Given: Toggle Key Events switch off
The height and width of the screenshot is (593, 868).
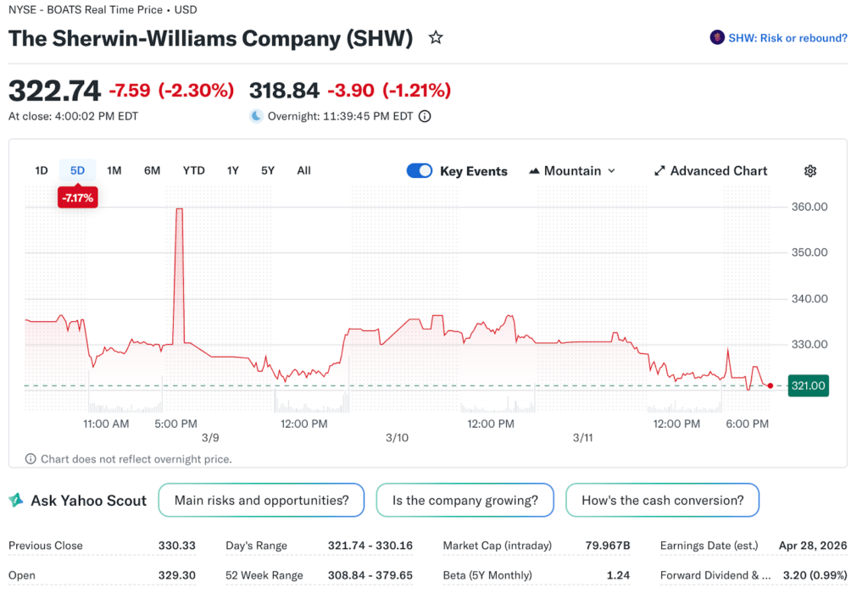Looking at the screenshot, I should coord(420,171).
